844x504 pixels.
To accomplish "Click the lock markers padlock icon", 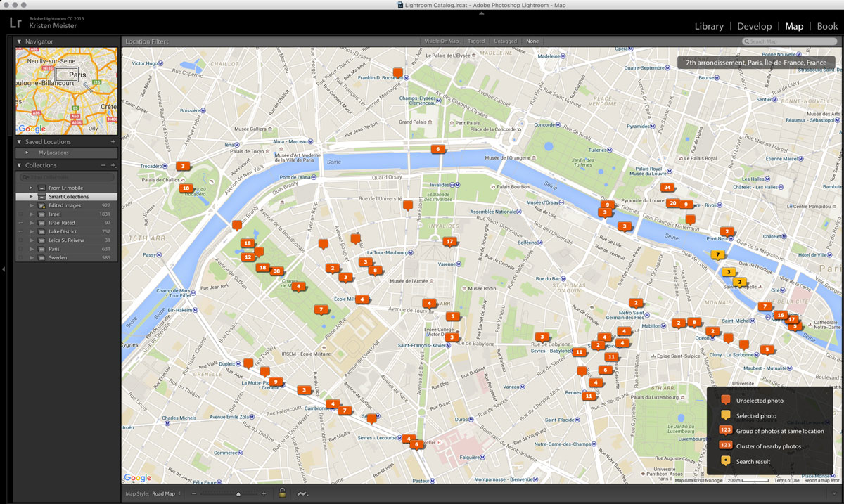I will coord(282,493).
